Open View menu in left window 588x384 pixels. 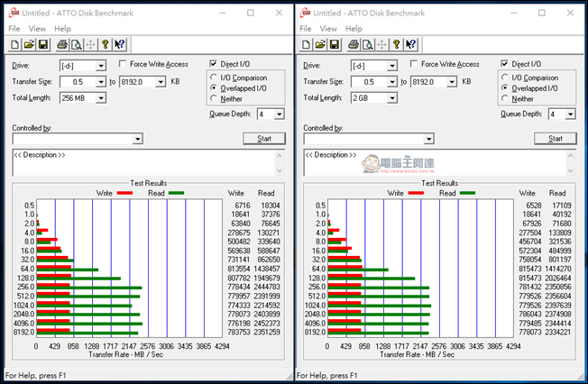point(37,29)
